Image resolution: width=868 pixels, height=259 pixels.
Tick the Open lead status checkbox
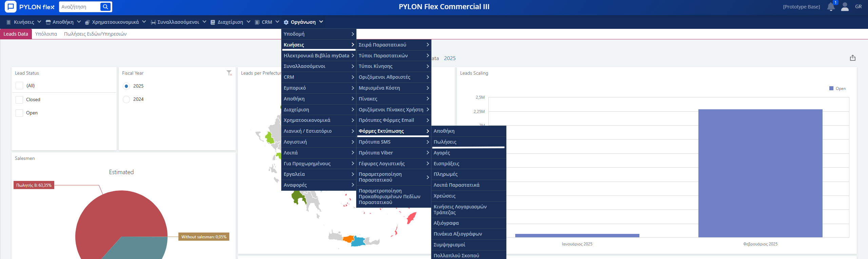[19, 113]
